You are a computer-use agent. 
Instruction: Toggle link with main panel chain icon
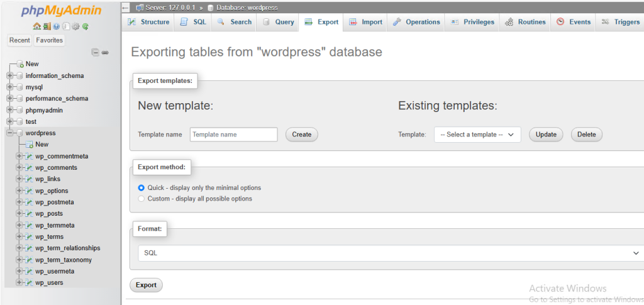105,52
